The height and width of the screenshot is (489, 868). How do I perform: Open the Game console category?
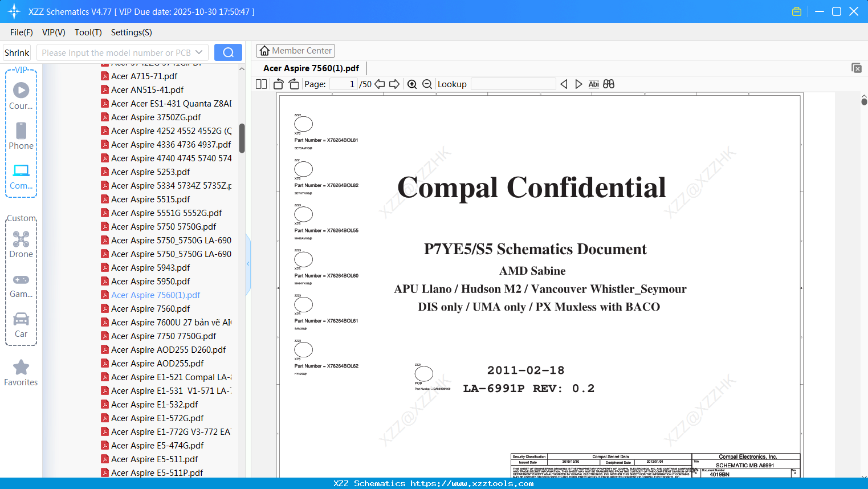tap(21, 285)
